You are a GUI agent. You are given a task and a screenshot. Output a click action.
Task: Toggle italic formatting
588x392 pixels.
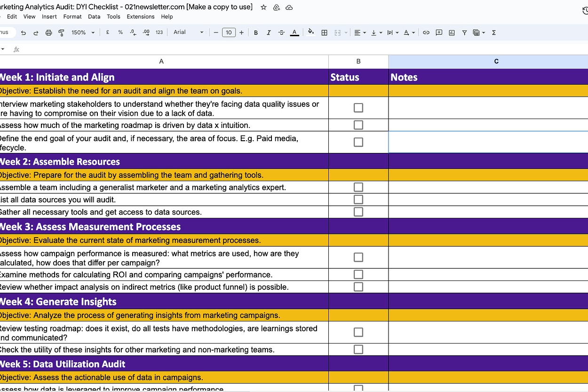click(x=269, y=32)
